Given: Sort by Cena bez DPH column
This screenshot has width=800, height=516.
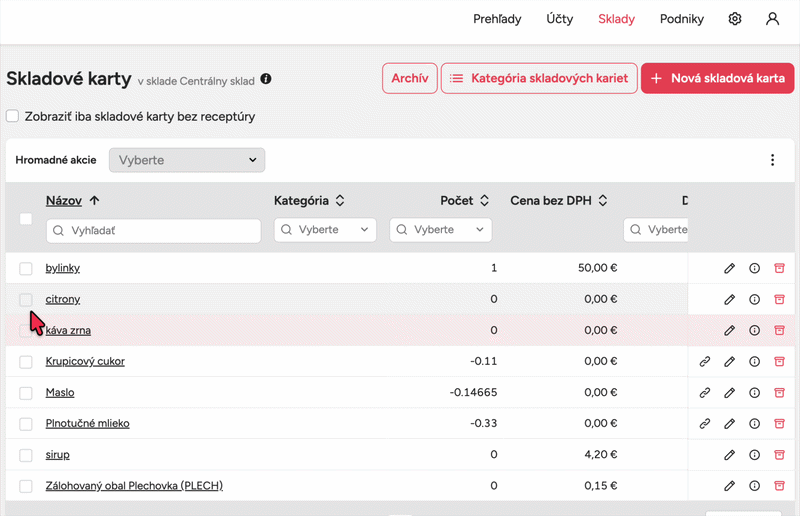Looking at the screenshot, I should click(559, 201).
